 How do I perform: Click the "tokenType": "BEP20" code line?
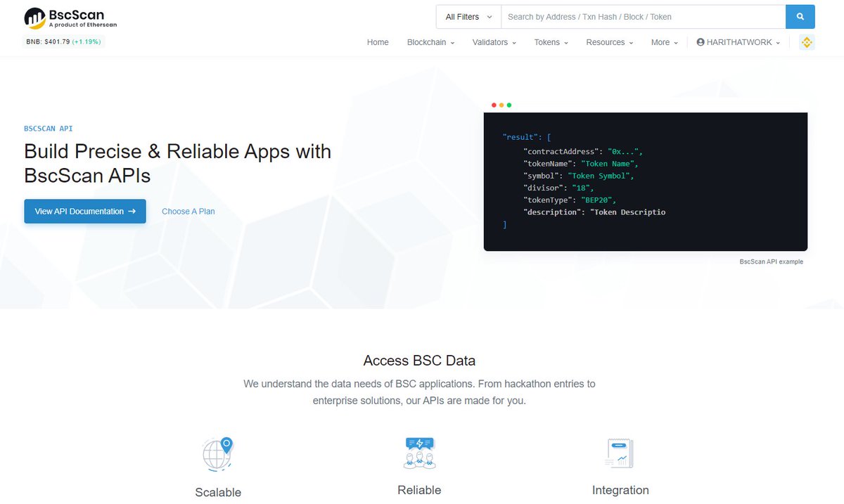(x=570, y=200)
